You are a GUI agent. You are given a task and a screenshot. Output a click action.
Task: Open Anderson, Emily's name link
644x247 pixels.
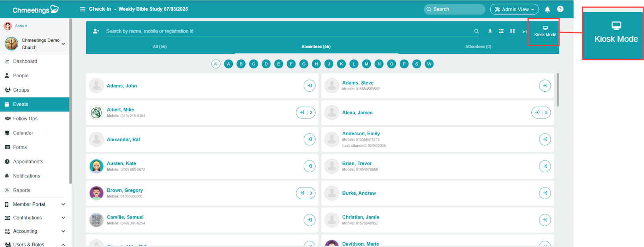(x=361, y=134)
